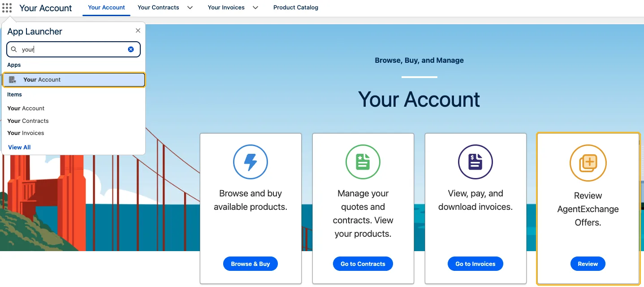Click the Your Account app grid icon
644x287 pixels.
(13, 80)
